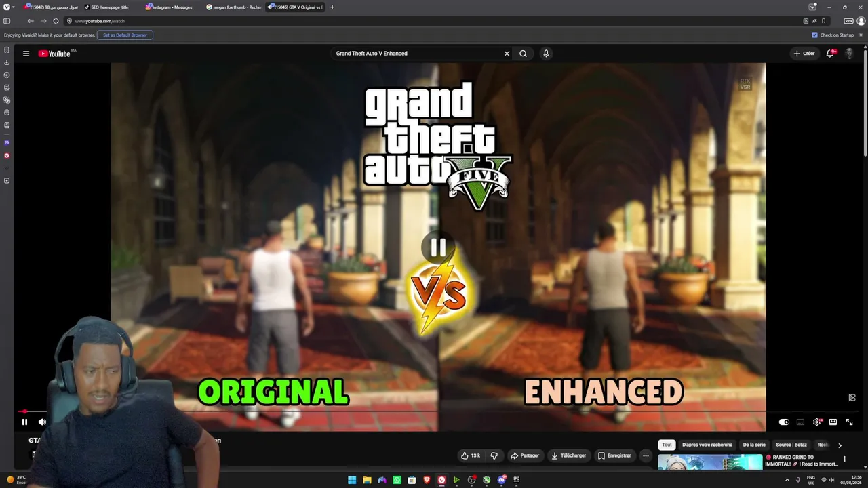Screen dimensions: 868x488
Task: Toggle the Check on Startup checkbox
Action: [x=814, y=35]
